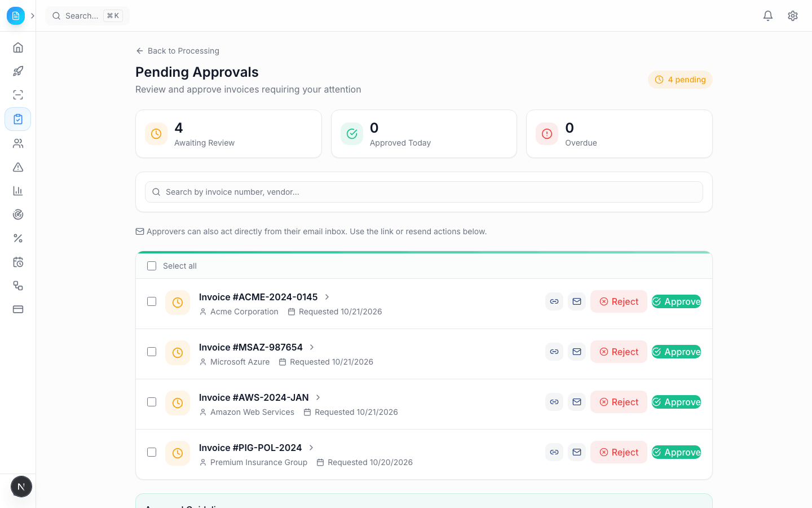
Task: Open the bar chart sidebar icon
Action: [18, 191]
